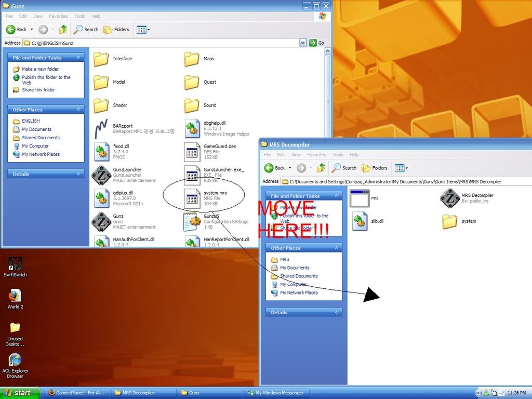Open the Interface folder in Gunz window
Screen dimensions: 532x399
tap(101, 59)
